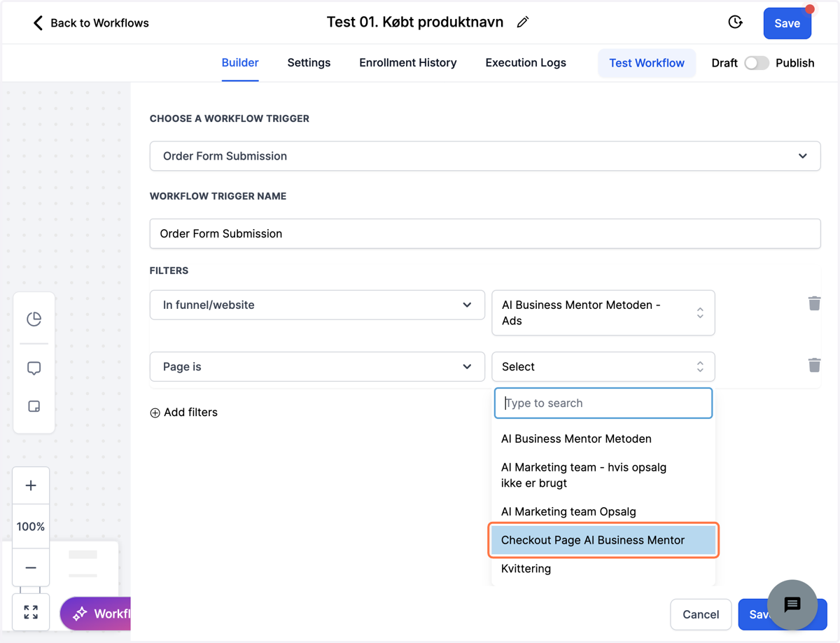Delete the In funnel/website filter row

814,303
